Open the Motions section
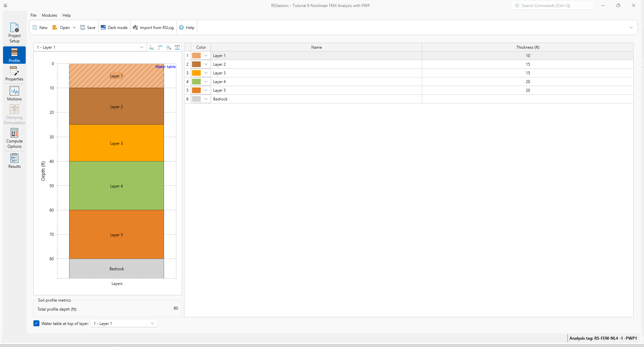 tap(14, 93)
